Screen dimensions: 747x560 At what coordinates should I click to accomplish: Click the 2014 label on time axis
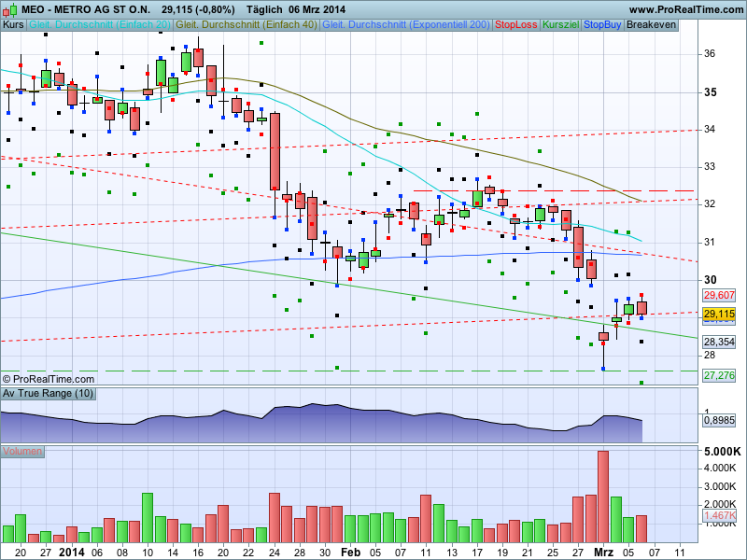72,553
